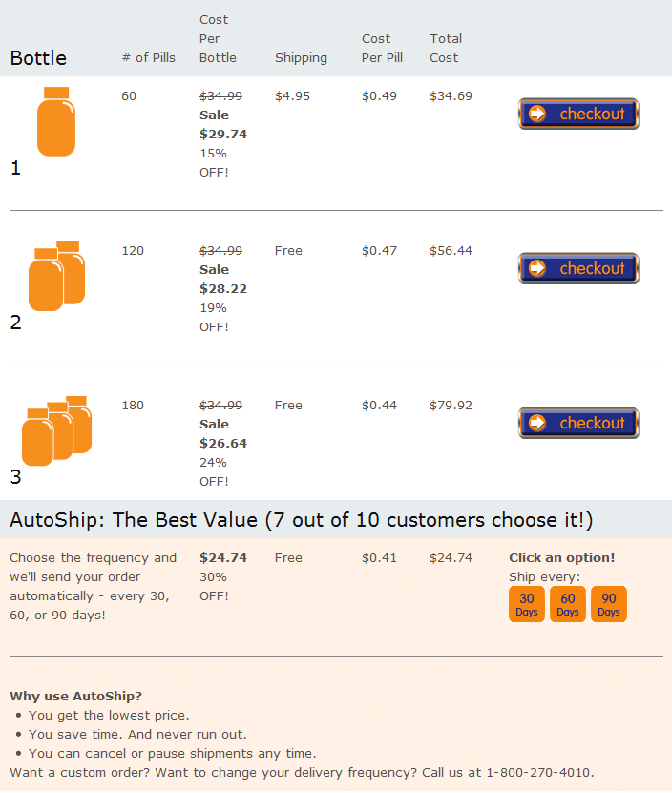Screen dimensions: 672x793
Task: Choose AutoShip every 60 Days
Action: (568, 604)
